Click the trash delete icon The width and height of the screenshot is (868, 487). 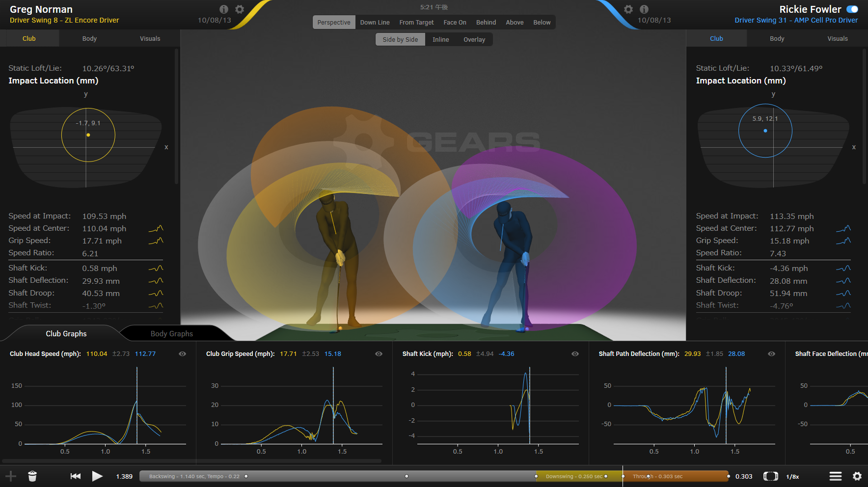click(32, 476)
